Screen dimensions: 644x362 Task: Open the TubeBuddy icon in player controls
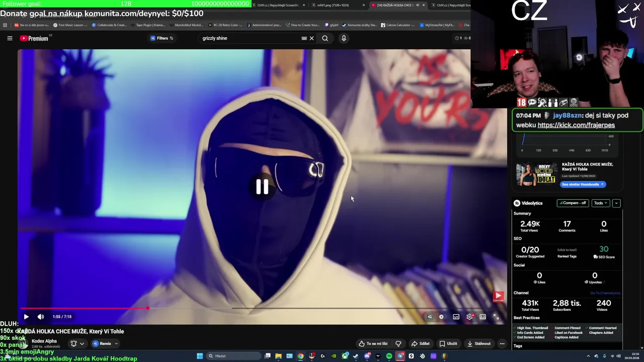429,317
